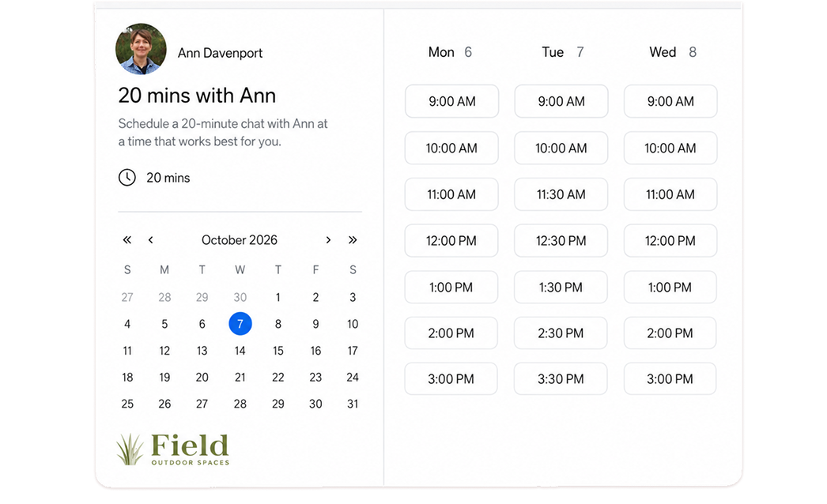Viewport: 827px width, 504px height.
Task: Pick the Monday 3:00 PM slot
Action: point(451,379)
